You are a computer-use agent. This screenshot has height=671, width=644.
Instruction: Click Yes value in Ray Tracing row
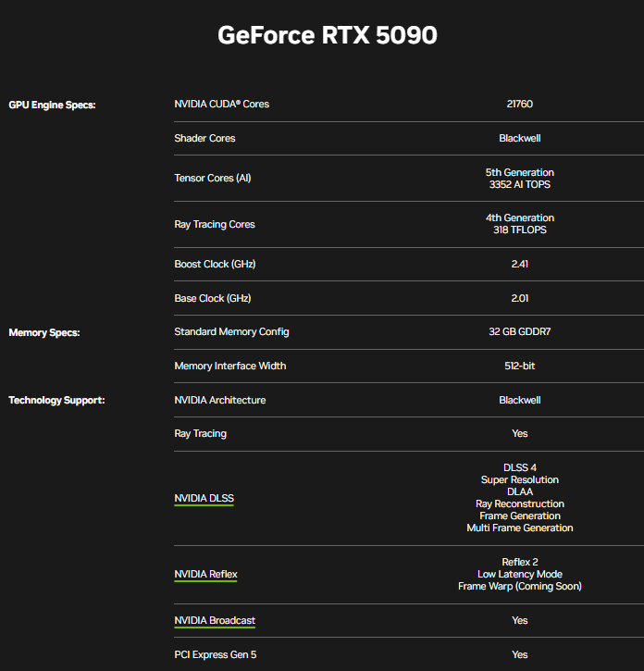[x=519, y=433]
